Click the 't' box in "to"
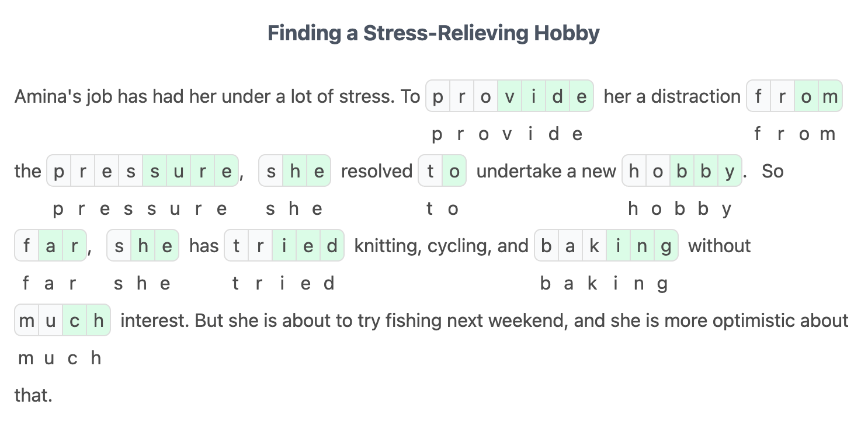Viewport: 868px width, 425px height. 430,171
